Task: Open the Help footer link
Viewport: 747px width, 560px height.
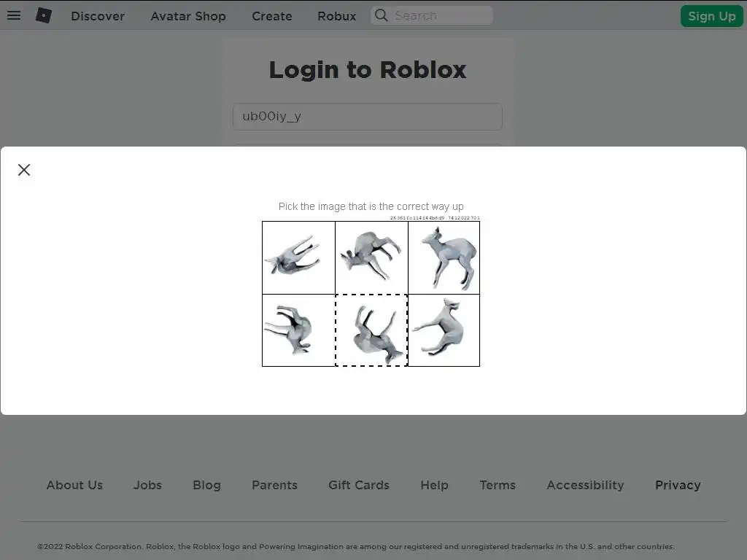Action: click(434, 485)
